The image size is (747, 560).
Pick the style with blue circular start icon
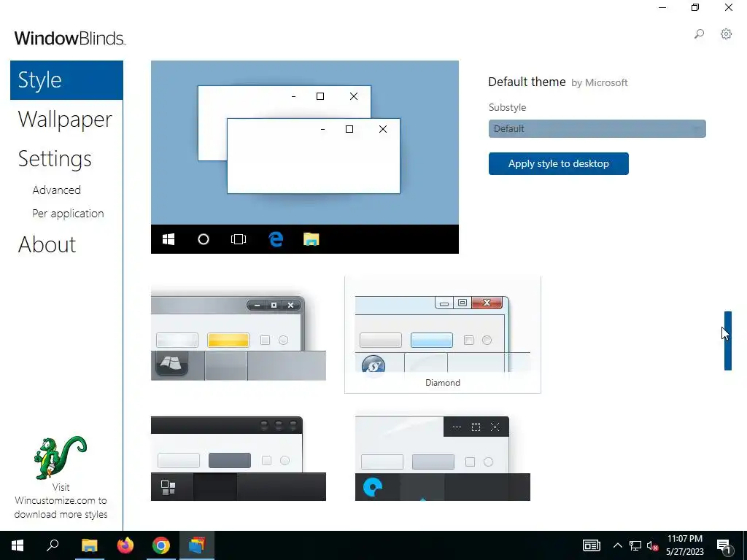(443, 459)
